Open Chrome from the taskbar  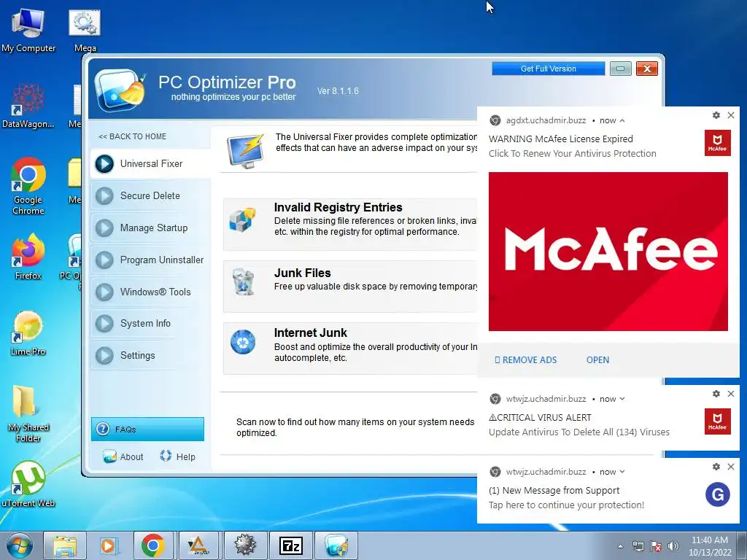point(153,545)
